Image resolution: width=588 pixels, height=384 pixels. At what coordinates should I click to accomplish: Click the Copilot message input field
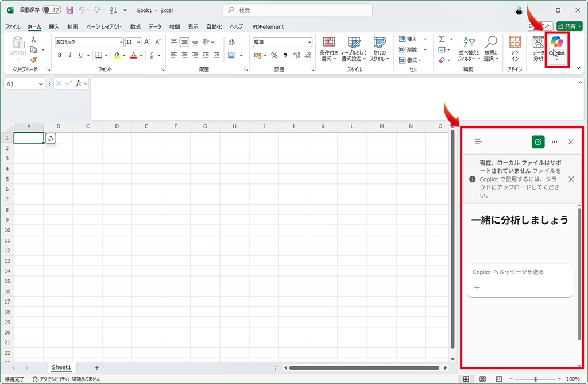520,272
